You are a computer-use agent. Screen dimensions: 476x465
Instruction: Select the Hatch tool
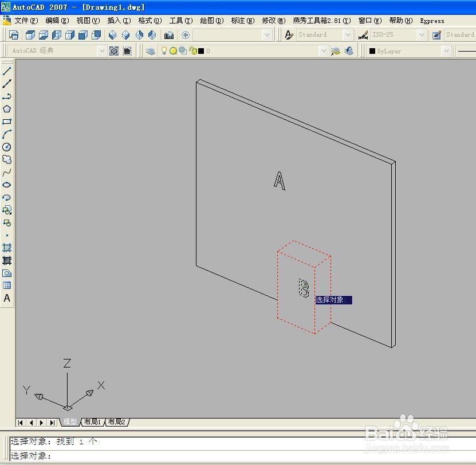[x=7, y=248]
